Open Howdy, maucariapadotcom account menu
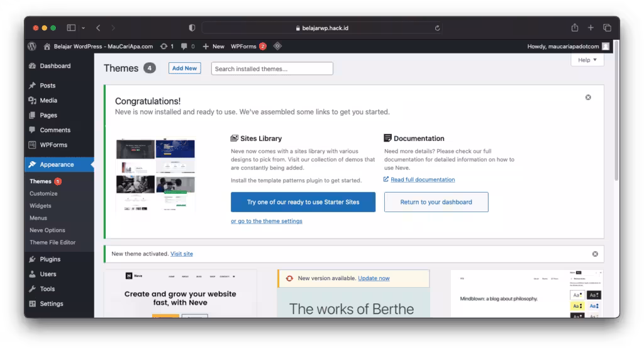This screenshot has width=644, height=350. pyautogui.click(x=568, y=47)
